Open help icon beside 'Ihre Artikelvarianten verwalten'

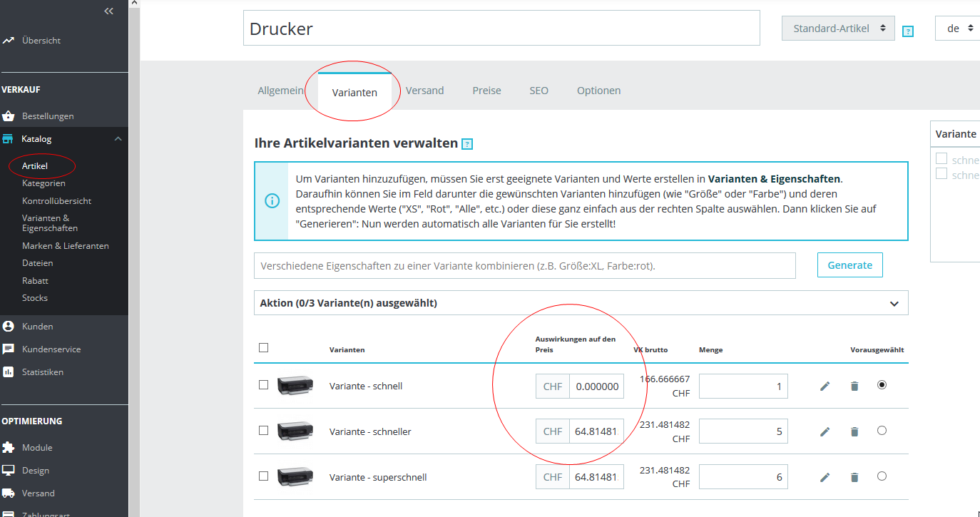pos(467,144)
